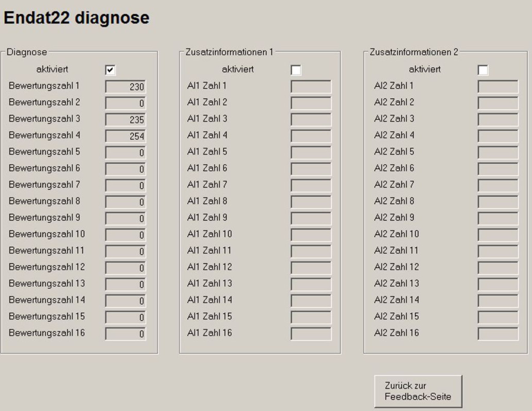Select the Bewertungszahl 3 field showing 235
Image resolution: width=532 pixels, height=411 pixels.
point(126,120)
